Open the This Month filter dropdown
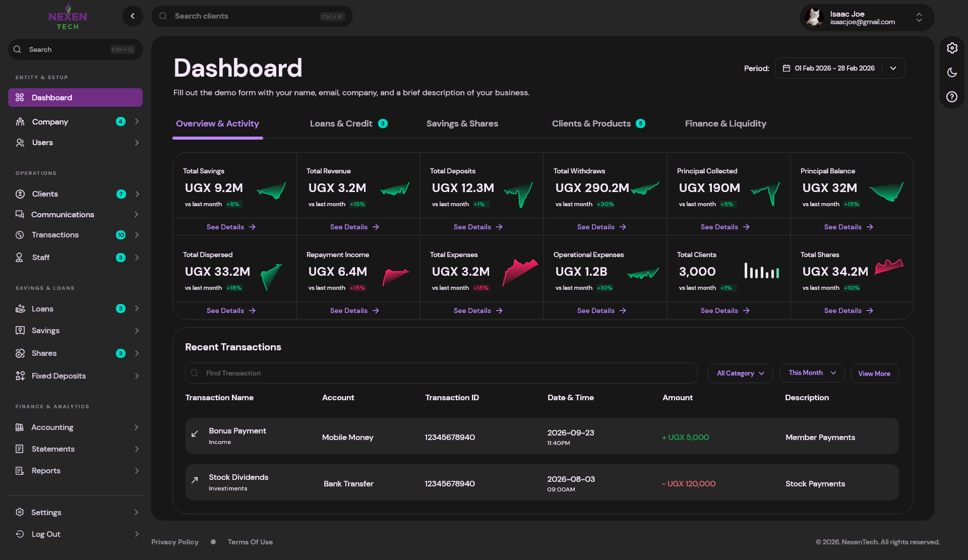 (x=812, y=373)
